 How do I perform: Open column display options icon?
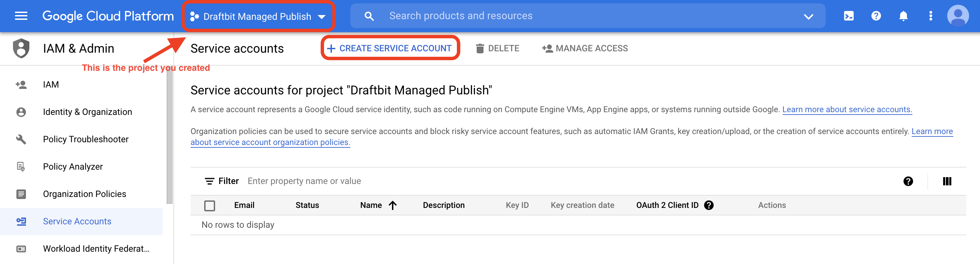coord(947,181)
